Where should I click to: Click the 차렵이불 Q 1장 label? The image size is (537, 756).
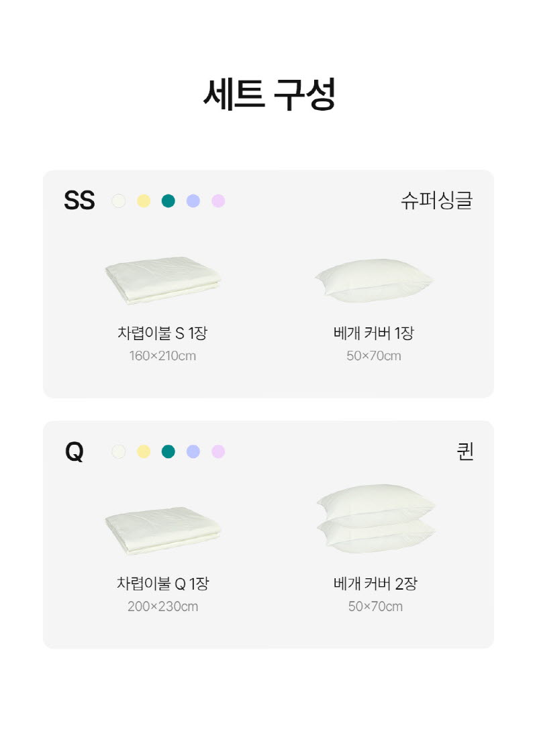[162, 584]
